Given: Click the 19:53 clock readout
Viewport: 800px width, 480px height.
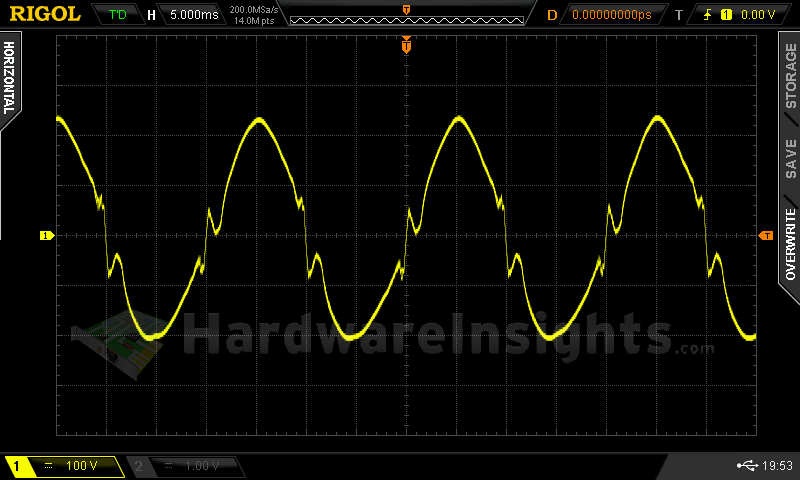Looking at the screenshot, I should coord(777,465).
